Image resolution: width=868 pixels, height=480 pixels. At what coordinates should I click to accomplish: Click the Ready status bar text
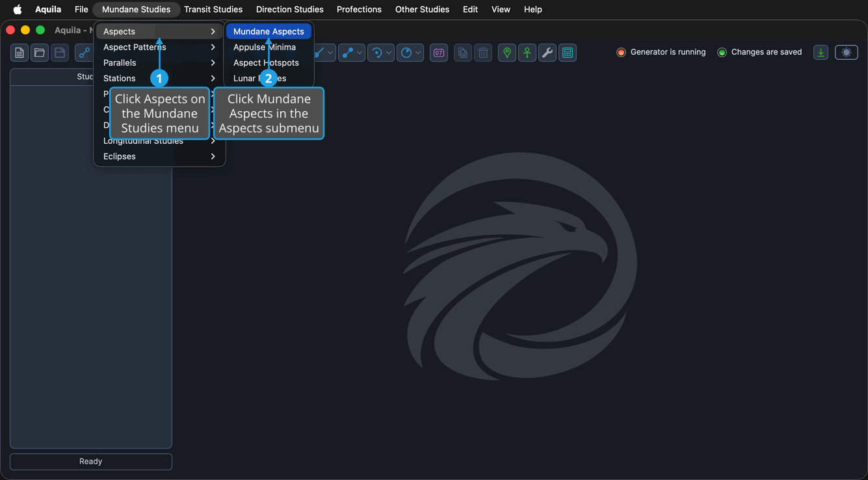pyautogui.click(x=91, y=461)
